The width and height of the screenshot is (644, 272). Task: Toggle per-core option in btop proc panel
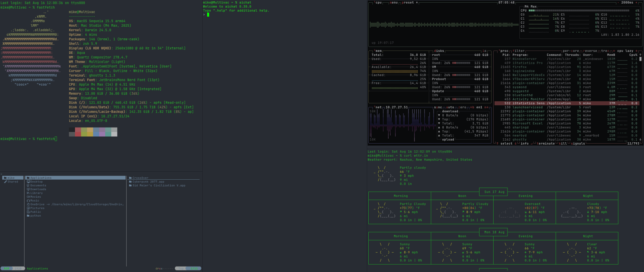pos(571,51)
